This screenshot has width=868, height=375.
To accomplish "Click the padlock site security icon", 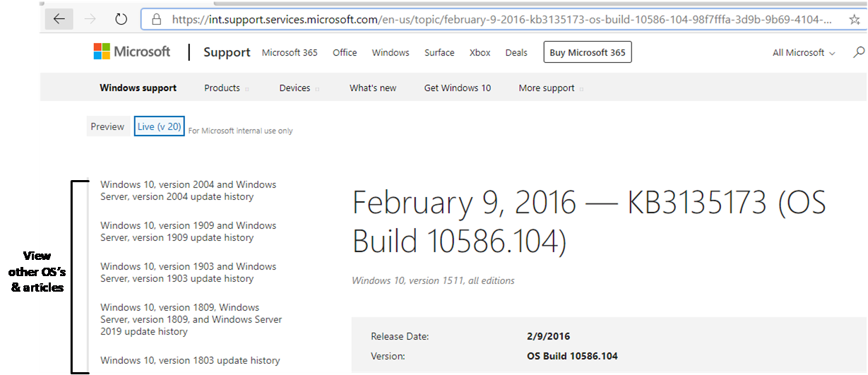I will [x=157, y=20].
